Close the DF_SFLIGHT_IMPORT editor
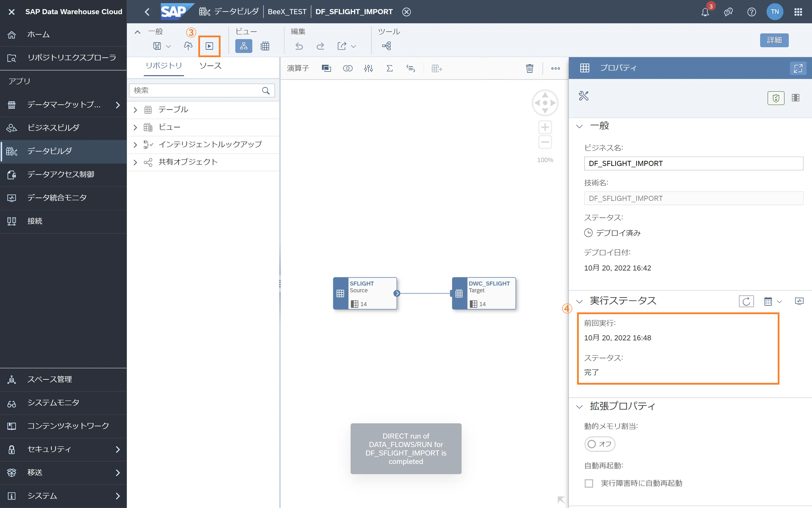Image resolution: width=812 pixels, height=508 pixels. (x=406, y=12)
